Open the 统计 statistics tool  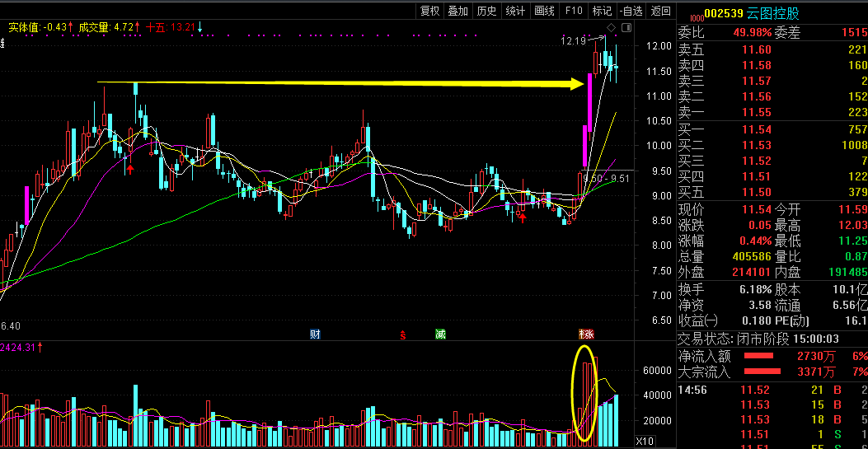tap(515, 11)
